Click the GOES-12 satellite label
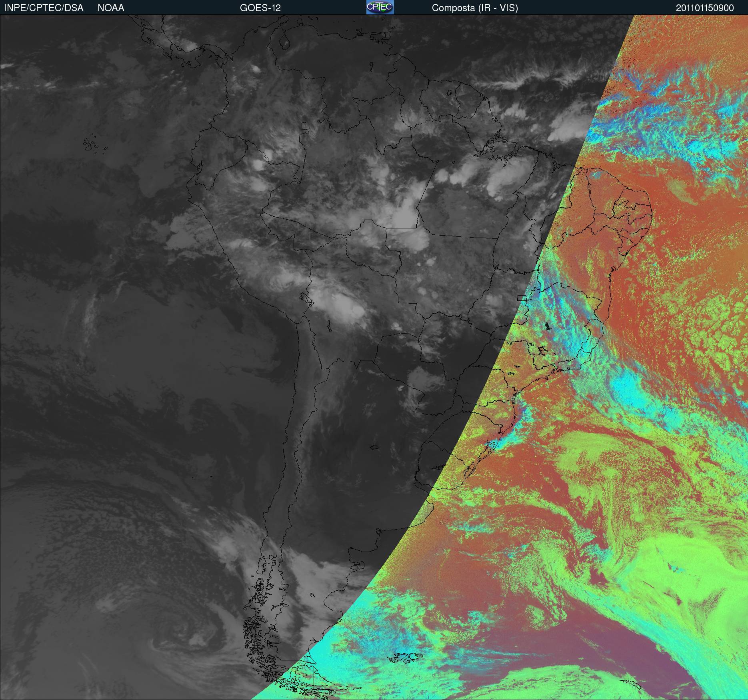The width and height of the screenshot is (748, 700). [260, 8]
